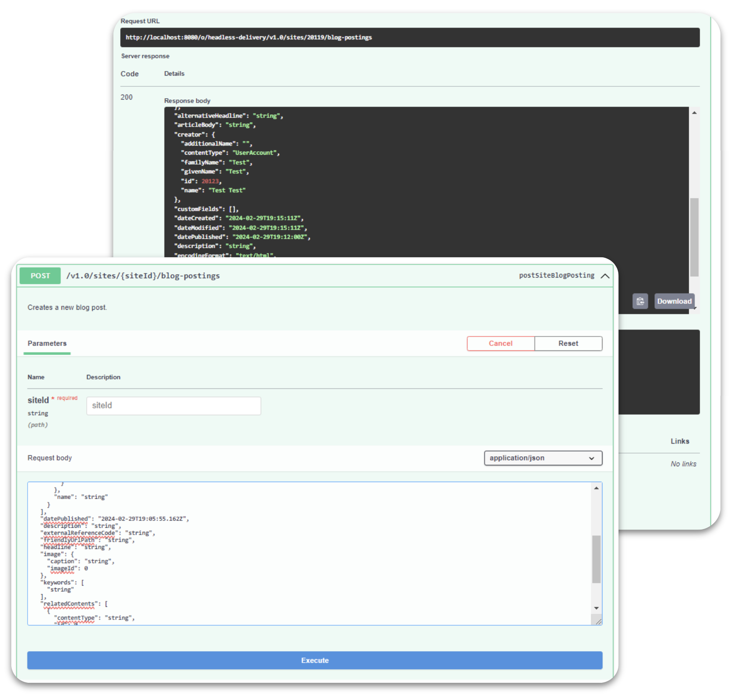Click the request body textarea resize handle
The height and width of the screenshot is (700, 734).
coord(598,621)
